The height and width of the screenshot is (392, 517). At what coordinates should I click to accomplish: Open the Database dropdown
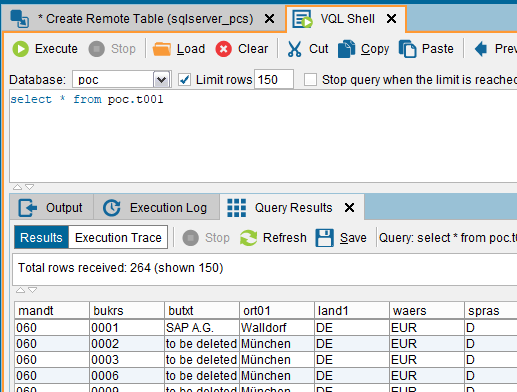[162, 80]
